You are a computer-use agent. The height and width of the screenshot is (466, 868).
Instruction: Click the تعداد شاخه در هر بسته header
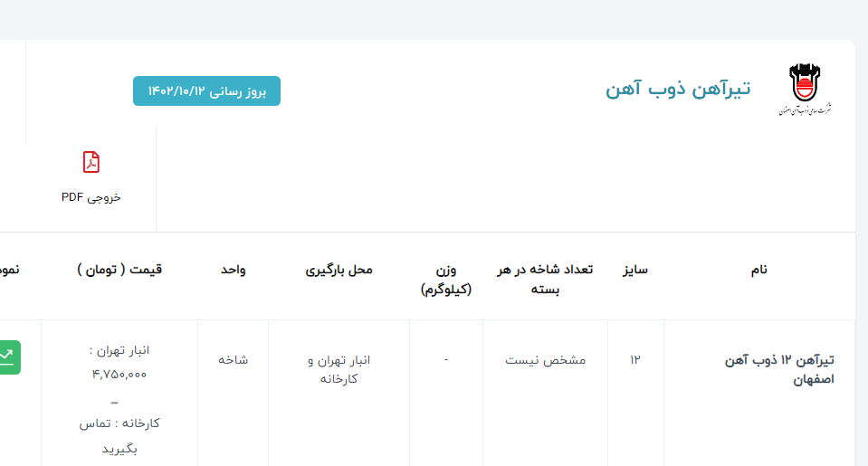(x=545, y=280)
